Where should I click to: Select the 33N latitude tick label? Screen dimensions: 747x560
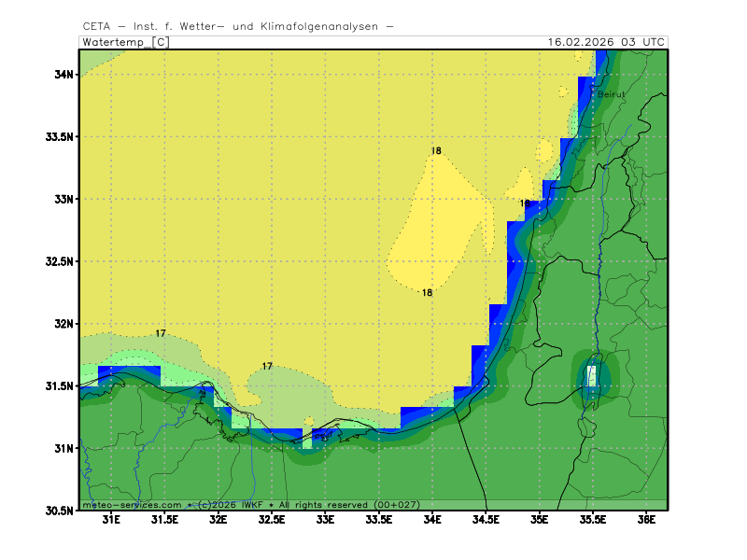[x=63, y=199]
